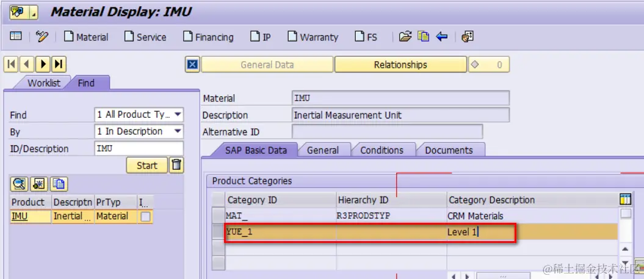Jump to the last record
This screenshot has width=644, height=279.
coord(59,64)
